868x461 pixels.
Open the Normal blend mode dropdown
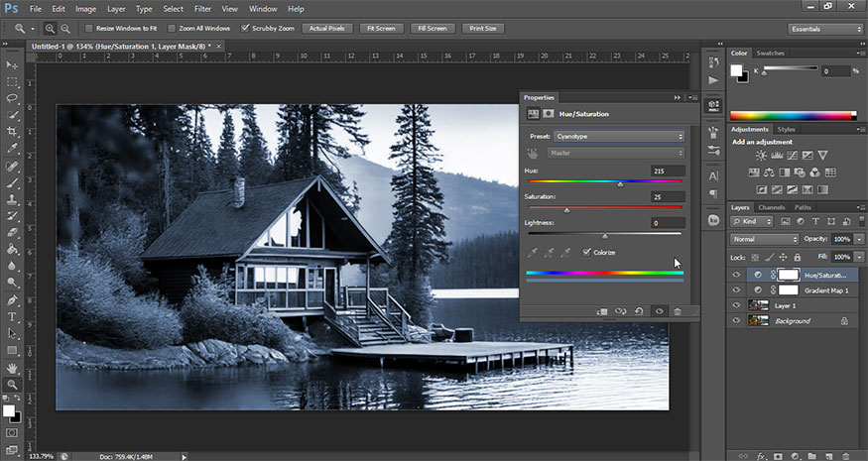(764, 240)
